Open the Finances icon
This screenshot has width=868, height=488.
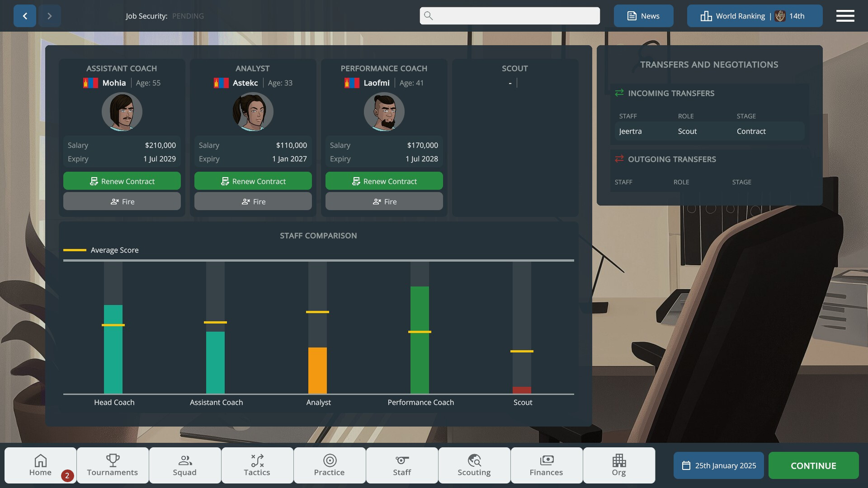tap(546, 465)
